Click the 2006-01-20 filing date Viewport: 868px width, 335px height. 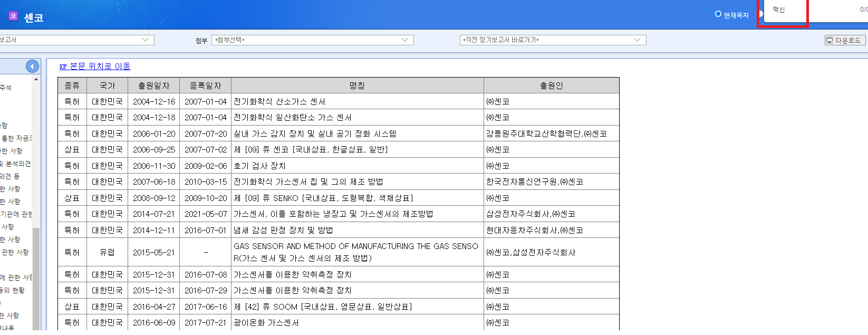(154, 133)
